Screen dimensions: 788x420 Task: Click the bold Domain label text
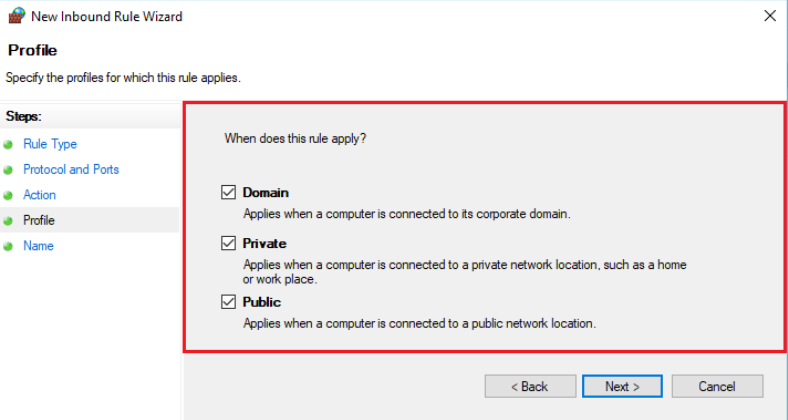[265, 192]
